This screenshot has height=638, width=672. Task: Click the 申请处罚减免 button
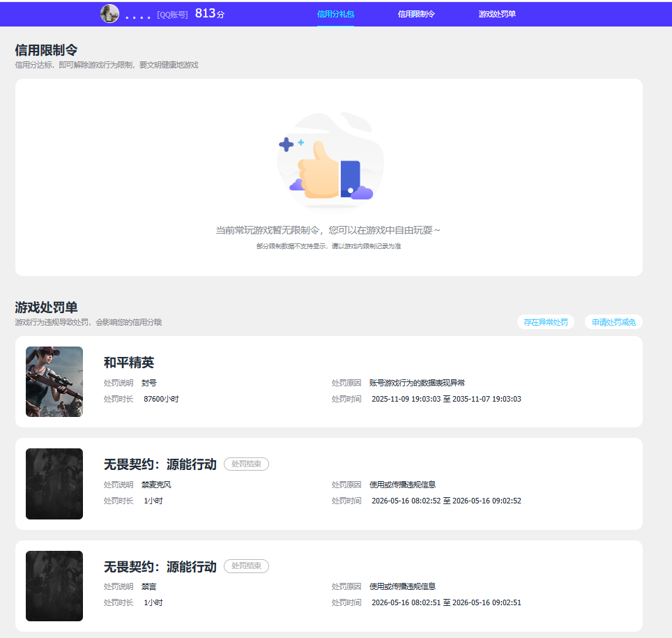point(613,322)
